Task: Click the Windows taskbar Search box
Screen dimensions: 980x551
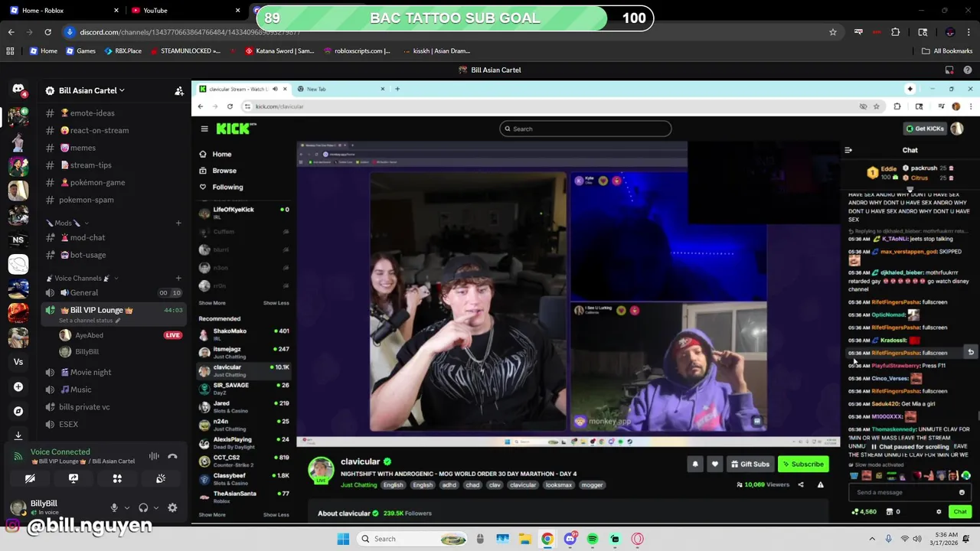Action: click(413, 539)
